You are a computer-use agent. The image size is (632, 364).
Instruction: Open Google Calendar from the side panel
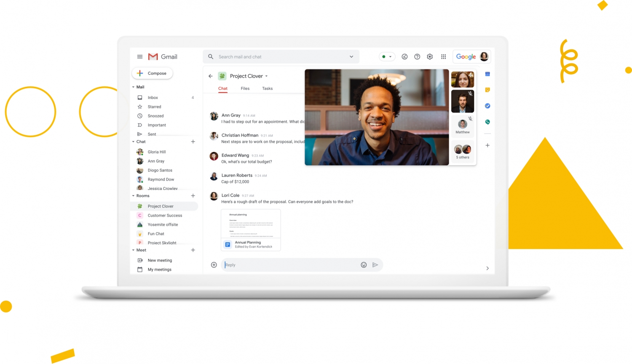coord(487,74)
